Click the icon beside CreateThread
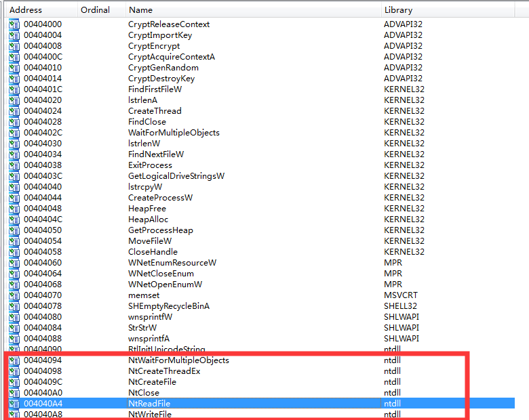Viewport: 529px width, 420px height. click(x=14, y=111)
